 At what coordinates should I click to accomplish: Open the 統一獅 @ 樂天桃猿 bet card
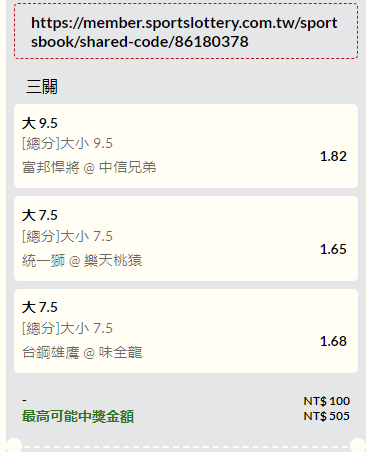tap(186, 238)
